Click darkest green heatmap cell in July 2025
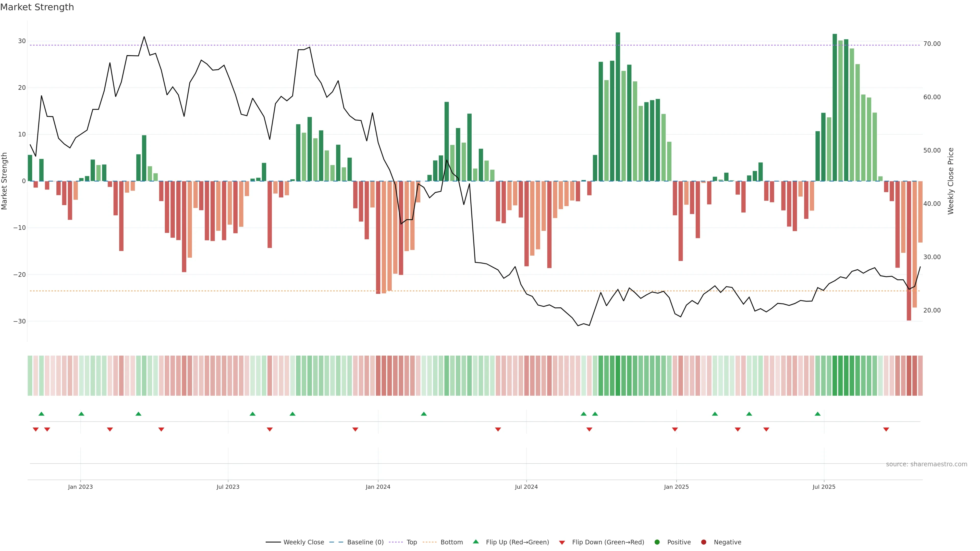 (x=835, y=376)
